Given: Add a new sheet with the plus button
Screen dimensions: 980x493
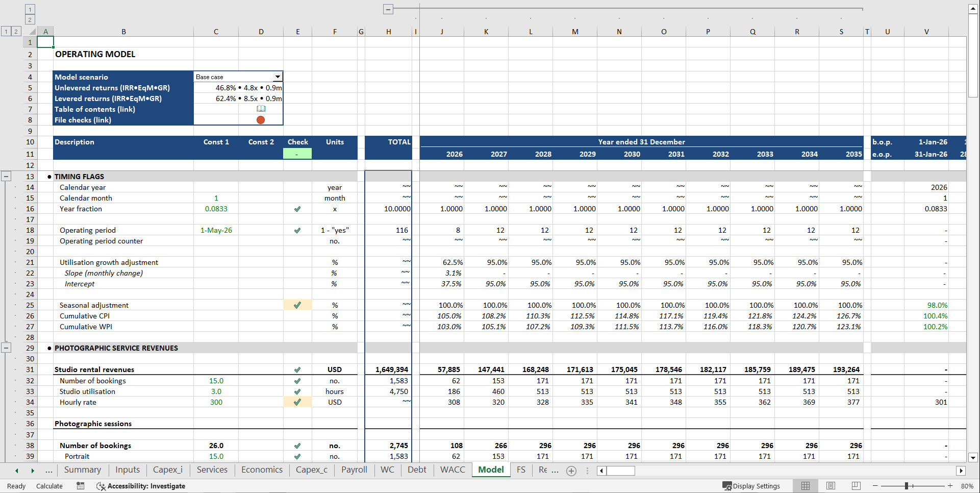Looking at the screenshot, I should [x=571, y=471].
